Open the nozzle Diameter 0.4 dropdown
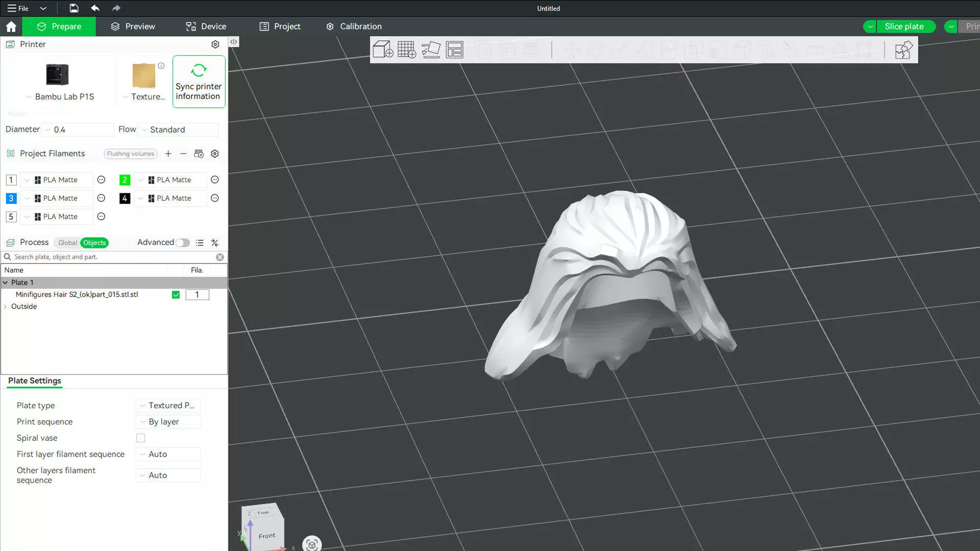 pyautogui.click(x=78, y=130)
